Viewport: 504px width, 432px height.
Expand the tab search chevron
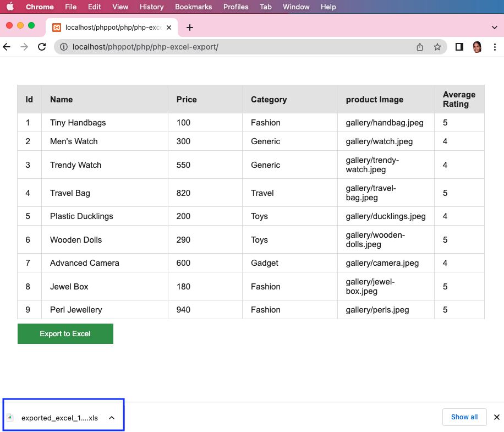pyautogui.click(x=494, y=28)
